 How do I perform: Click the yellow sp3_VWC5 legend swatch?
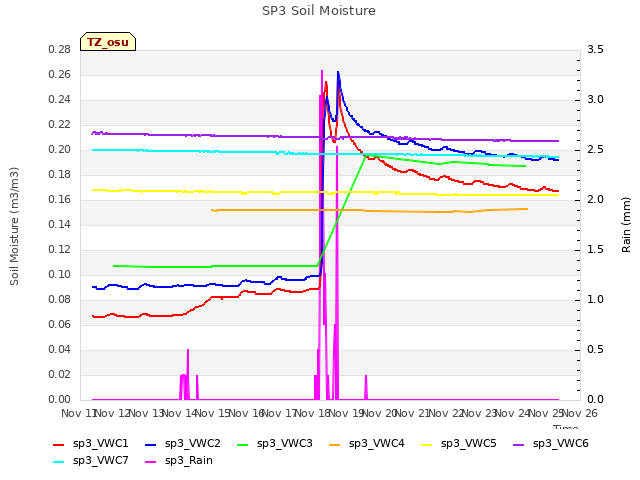(427, 444)
